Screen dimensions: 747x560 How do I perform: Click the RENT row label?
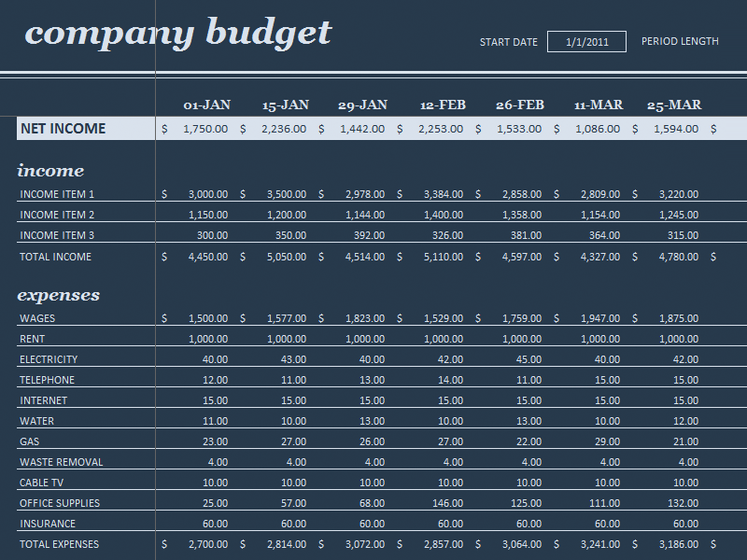coord(32,339)
